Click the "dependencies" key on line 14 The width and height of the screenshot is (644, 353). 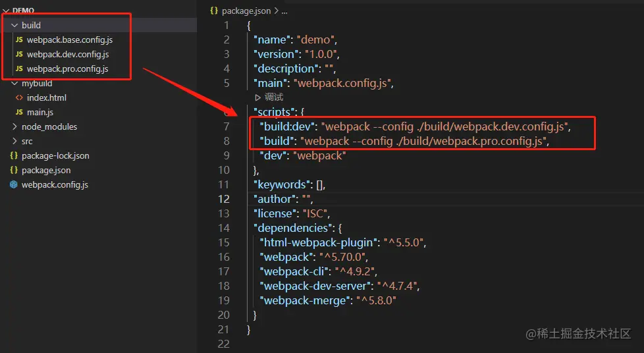click(293, 228)
